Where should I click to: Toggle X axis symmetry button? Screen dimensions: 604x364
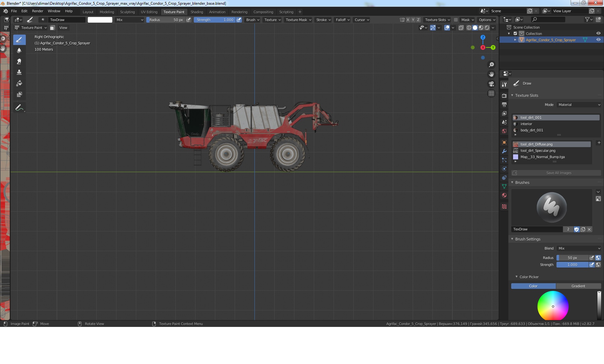408,20
